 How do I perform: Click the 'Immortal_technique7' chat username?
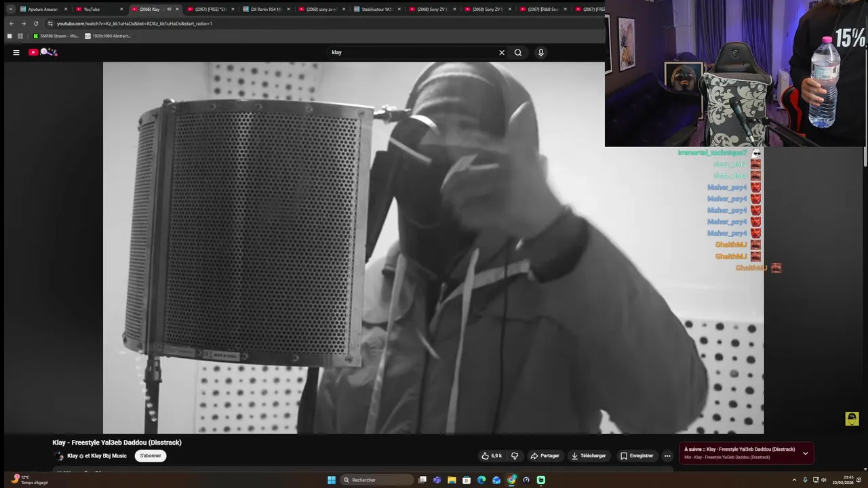tap(713, 153)
